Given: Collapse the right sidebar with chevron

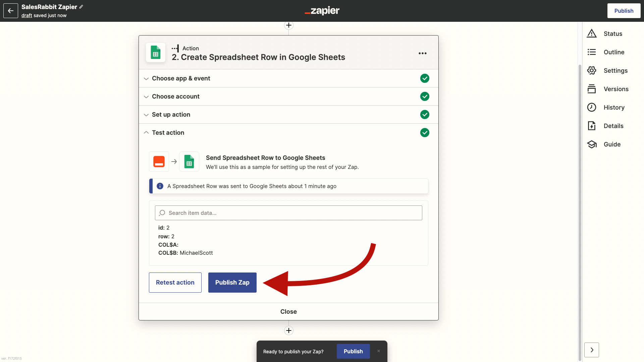Looking at the screenshot, I should (x=592, y=350).
